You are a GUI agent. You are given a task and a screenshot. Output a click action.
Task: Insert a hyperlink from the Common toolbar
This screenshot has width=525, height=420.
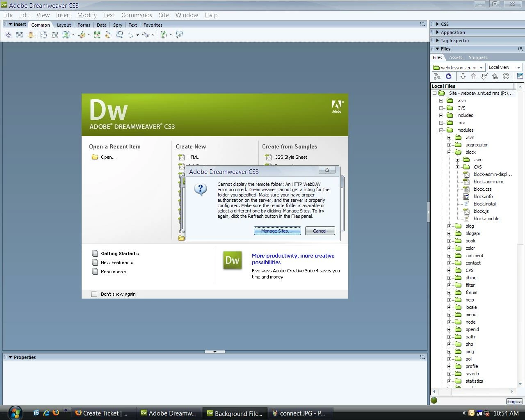point(8,35)
